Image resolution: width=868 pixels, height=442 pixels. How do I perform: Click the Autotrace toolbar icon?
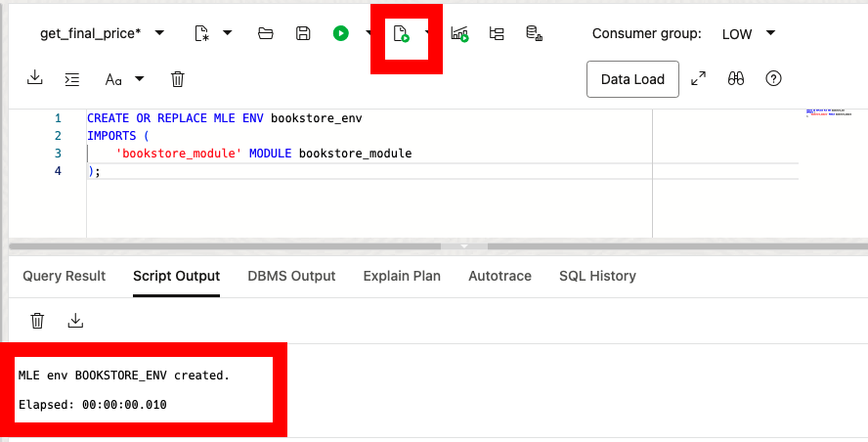(459, 33)
